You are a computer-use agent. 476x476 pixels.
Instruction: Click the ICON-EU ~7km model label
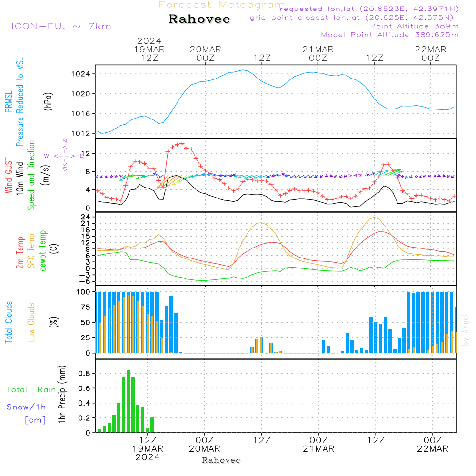click(x=61, y=26)
